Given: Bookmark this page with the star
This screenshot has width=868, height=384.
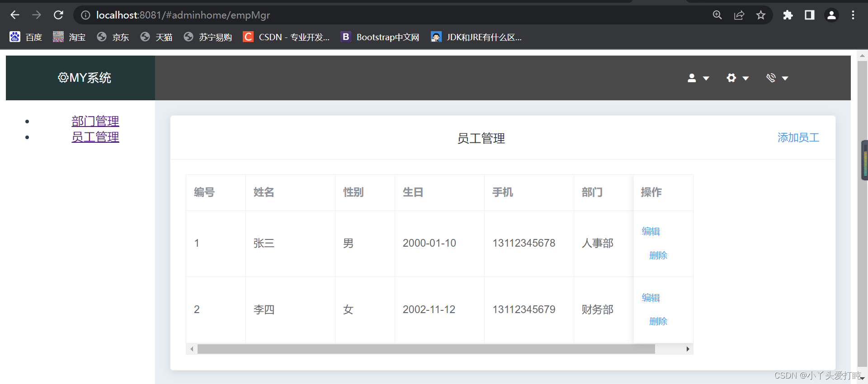Looking at the screenshot, I should 761,15.
